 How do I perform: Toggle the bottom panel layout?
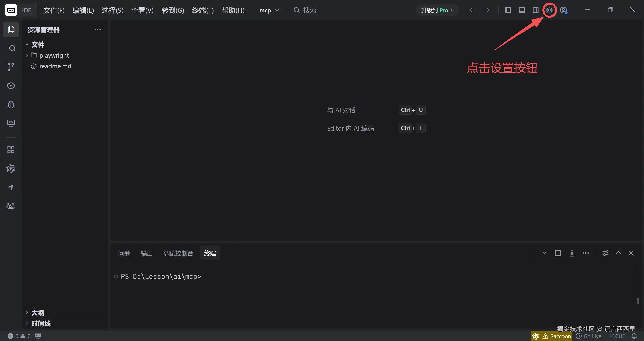pyautogui.click(x=522, y=10)
